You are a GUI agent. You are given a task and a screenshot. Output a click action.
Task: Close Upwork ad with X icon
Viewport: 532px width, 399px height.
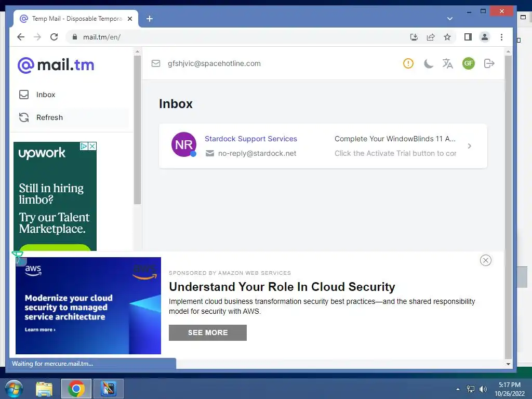pyautogui.click(x=92, y=146)
